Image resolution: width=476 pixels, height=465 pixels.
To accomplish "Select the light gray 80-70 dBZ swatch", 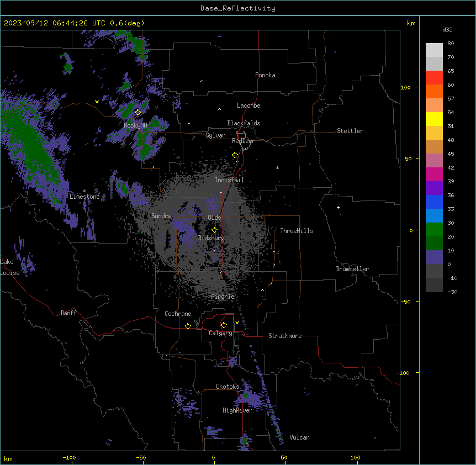I will pos(434,50).
